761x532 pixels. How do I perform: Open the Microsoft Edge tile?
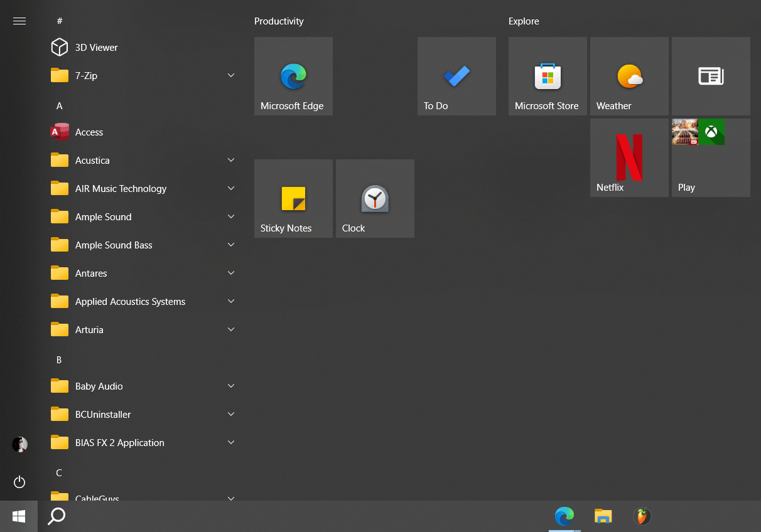coord(293,76)
